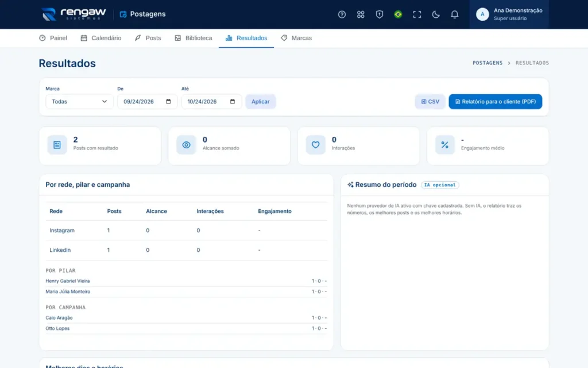
Task: Open calendar picker in De date field
Action: point(168,101)
